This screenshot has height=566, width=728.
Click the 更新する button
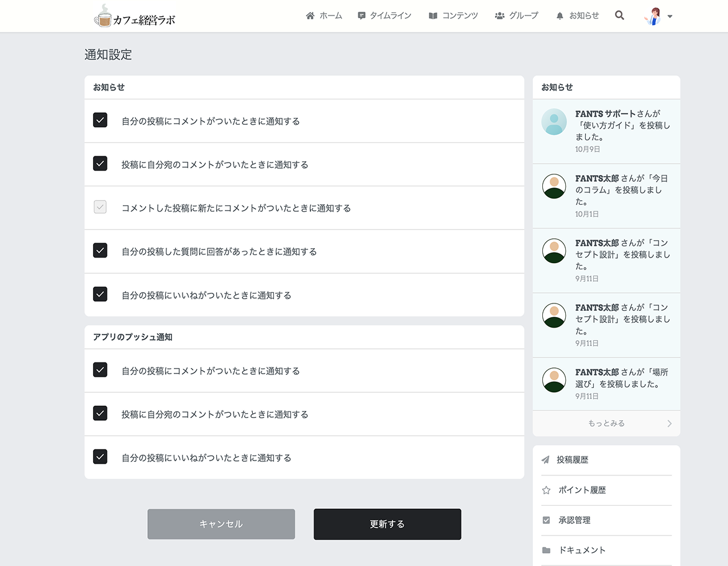tap(387, 524)
